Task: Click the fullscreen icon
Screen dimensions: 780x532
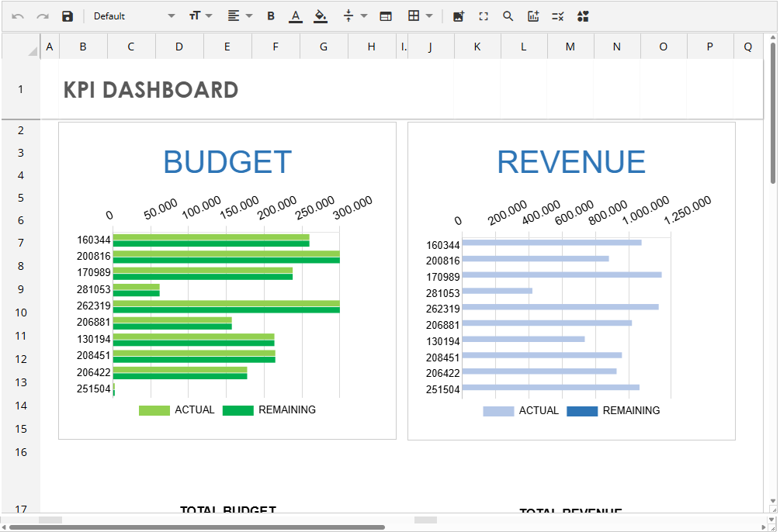Action: (x=484, y=16)
